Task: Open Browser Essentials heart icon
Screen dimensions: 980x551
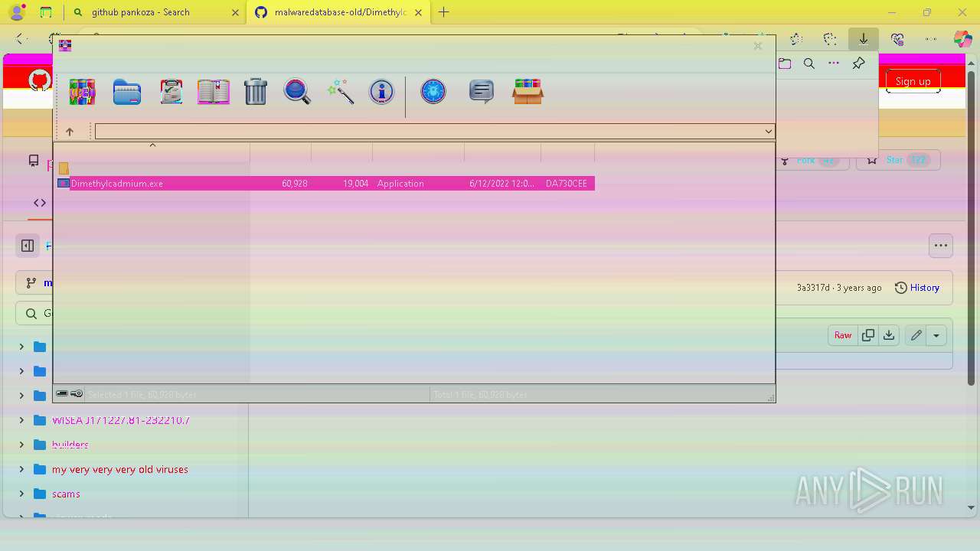Action: 897,39
